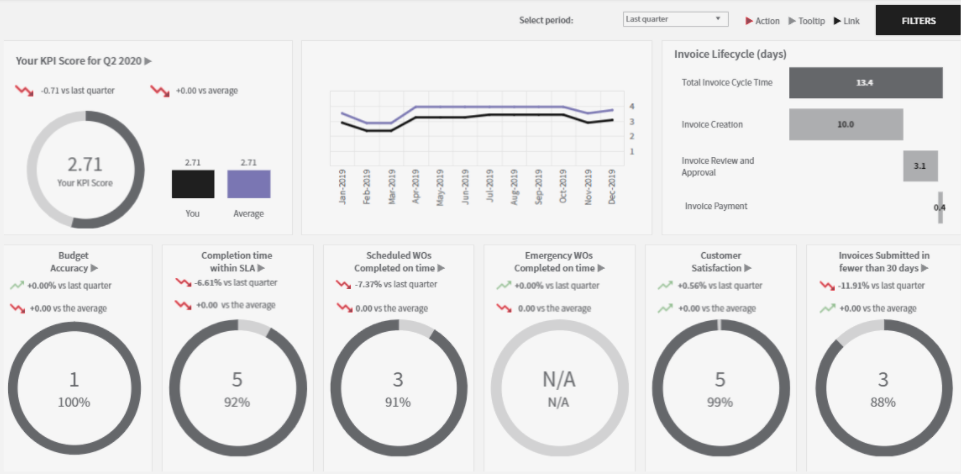
Task: Click down-trend icon beside -6.61% vs last quarter
Action: coord(183,283)
